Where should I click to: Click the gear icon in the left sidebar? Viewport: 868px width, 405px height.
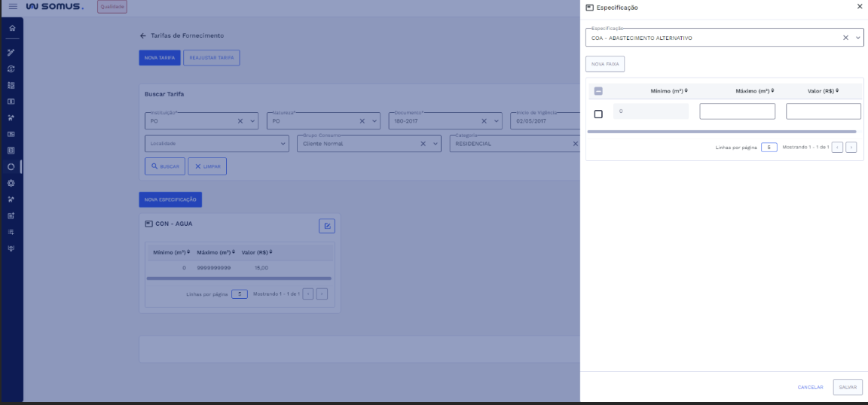(x=11, y=183)
